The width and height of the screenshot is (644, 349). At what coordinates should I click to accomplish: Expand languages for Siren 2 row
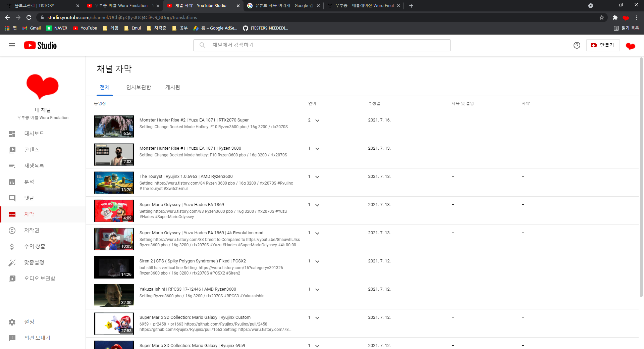(317, 261)
